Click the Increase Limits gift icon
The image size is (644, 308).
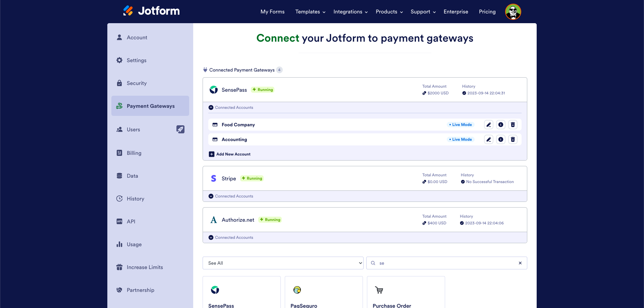tap(119, 267)
